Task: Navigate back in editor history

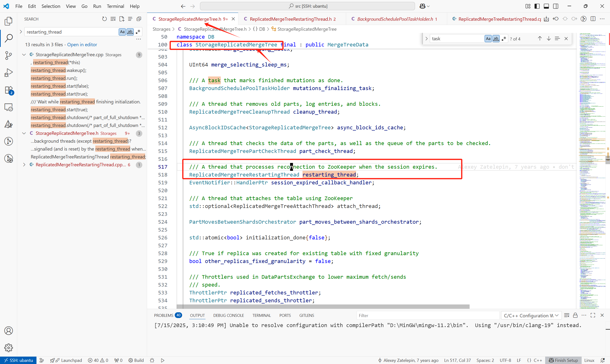Action: tap(183, 6)
